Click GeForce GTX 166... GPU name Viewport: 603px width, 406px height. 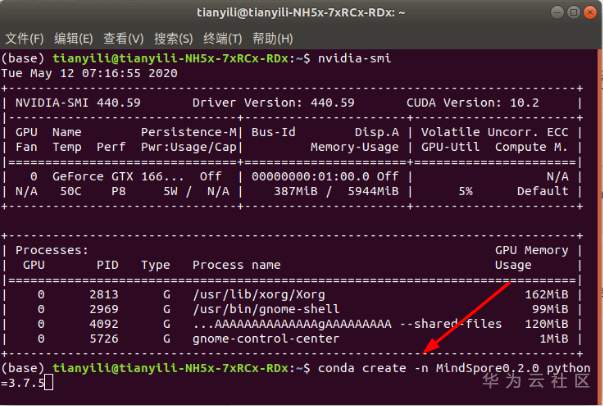(x=118, y=176)
